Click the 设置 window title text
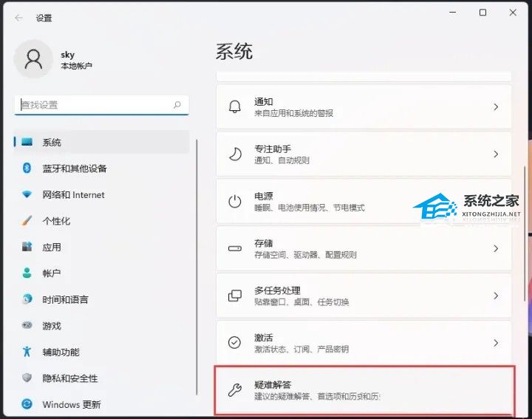 click(x=44, y=18)
